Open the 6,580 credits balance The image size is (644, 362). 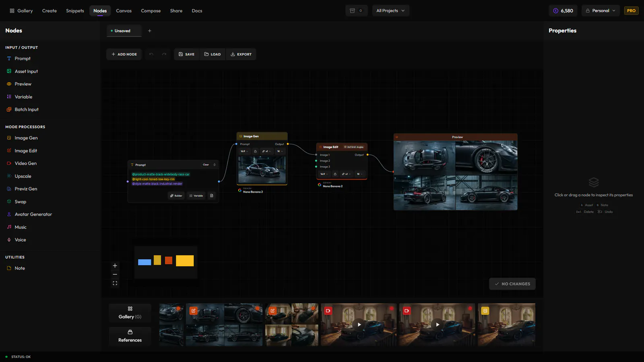(x=563, y=11)
